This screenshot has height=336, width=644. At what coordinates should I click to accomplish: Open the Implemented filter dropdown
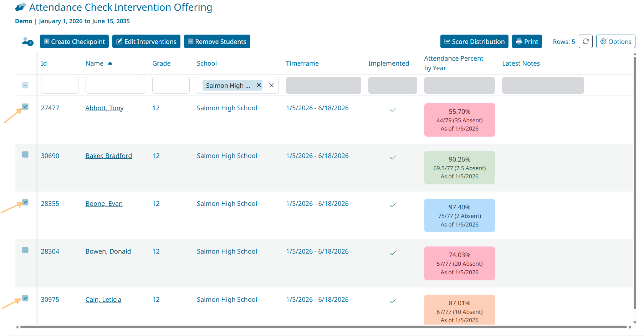(x=392, y=85)
